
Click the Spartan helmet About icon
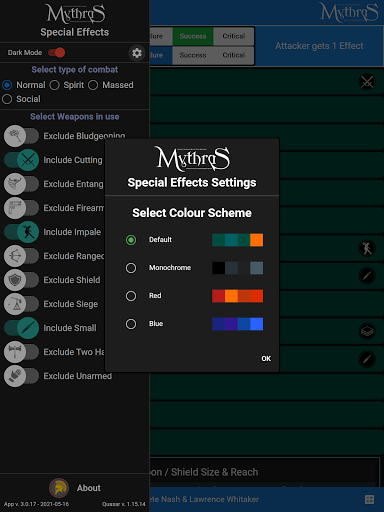point(59,488)
